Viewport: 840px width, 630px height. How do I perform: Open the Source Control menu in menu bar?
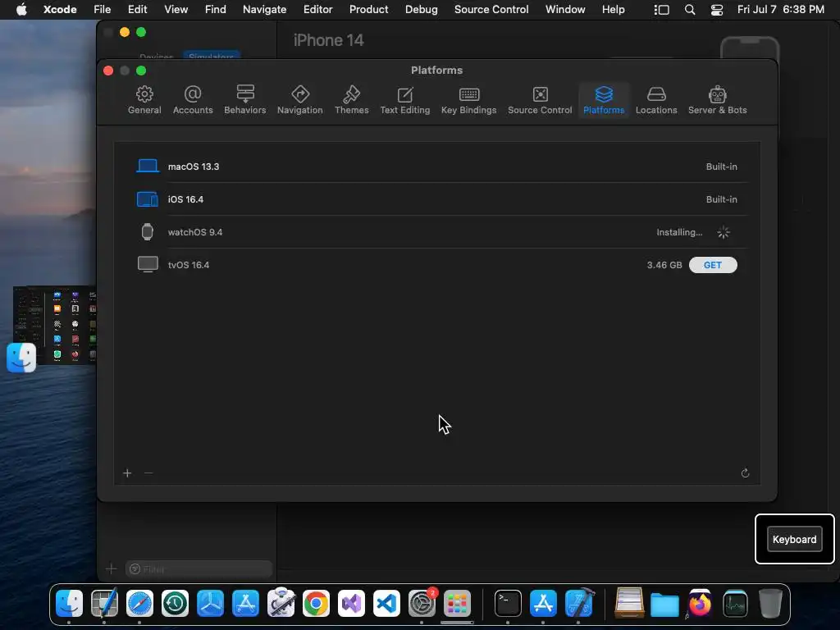pyautogui.click(x=491, y=10)
